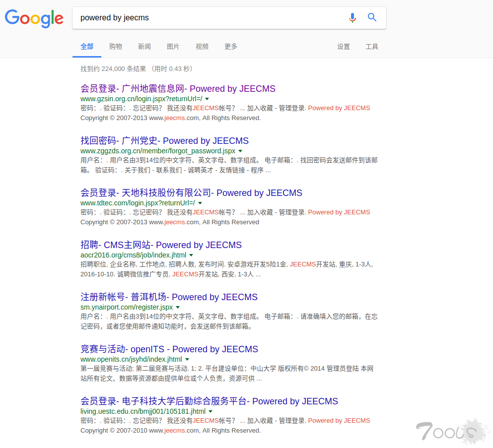Click snippet text 'Copyright © 2007-2010 www.jeecms.com'
The image size is (493, 448).
point(140,431)
